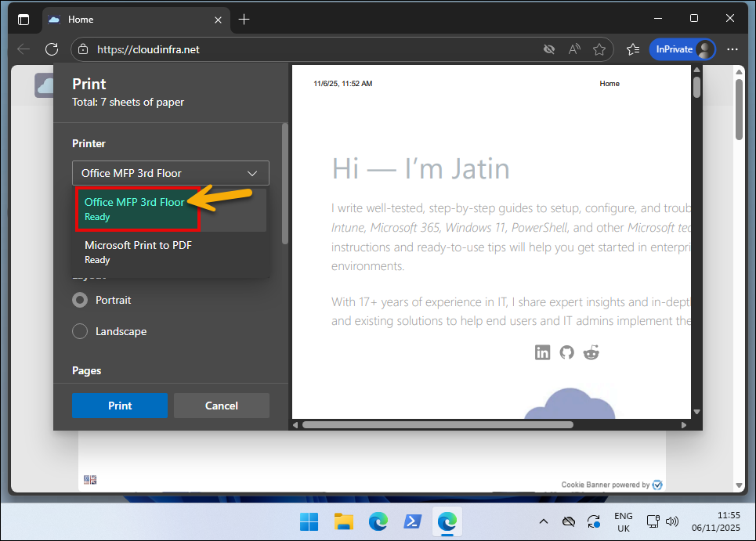Open Edge Settings via the ellipsis icon
Screen dimensions: 756x541
point(732,49)
